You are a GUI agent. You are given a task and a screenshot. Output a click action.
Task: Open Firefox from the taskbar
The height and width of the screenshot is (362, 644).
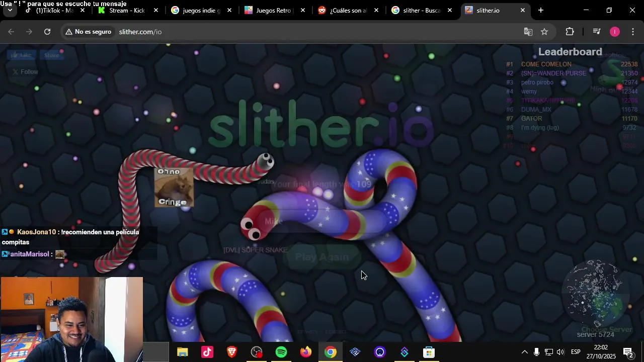coord(306,352)
